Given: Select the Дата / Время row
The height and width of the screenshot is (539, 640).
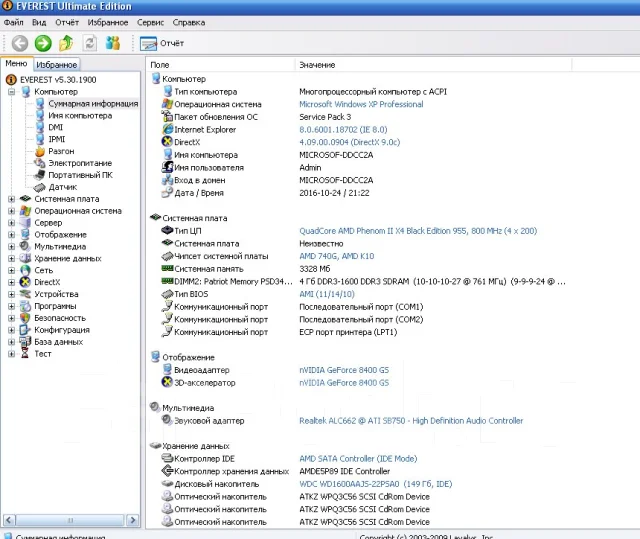Looking at the screenshot, I should click(x=359, y=193).
